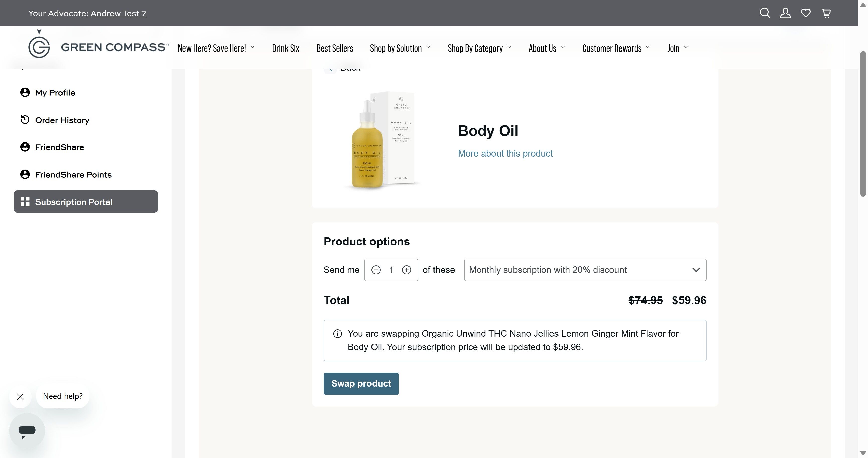Click the Swap product button
Screen dimensions: 868x458
tap(361, 384)
